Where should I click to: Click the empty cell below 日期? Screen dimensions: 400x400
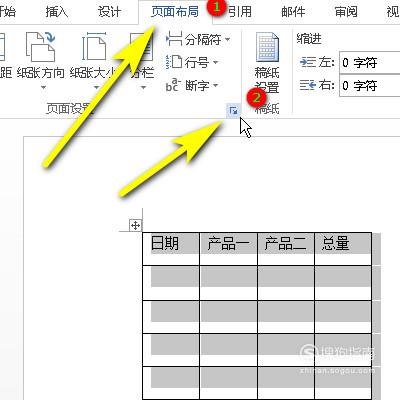(171, 283)
